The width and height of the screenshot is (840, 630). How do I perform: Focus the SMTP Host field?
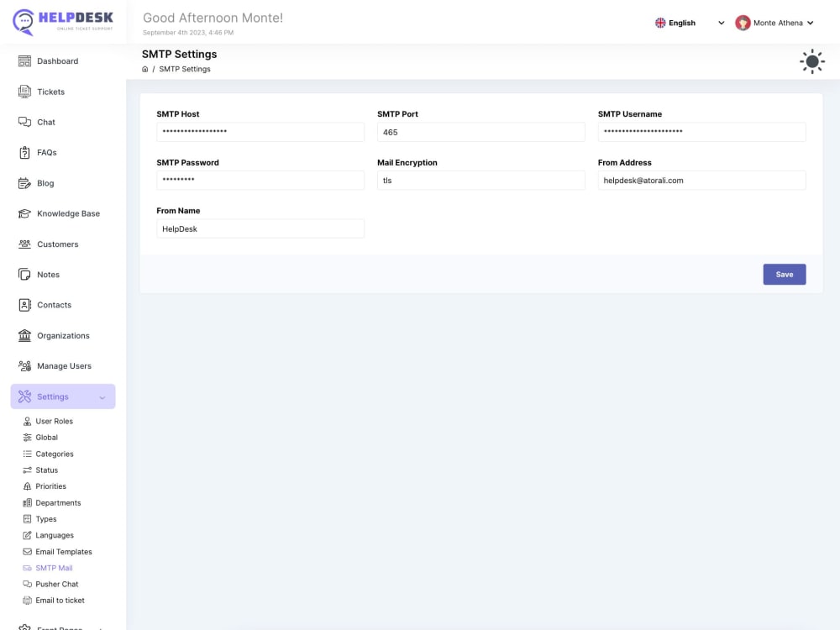[x=260, y=133]
